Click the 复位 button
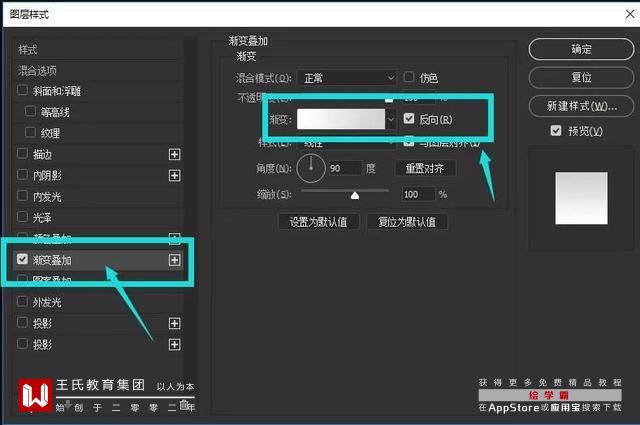Screen dimensions: 640x425 coord(581,77)
